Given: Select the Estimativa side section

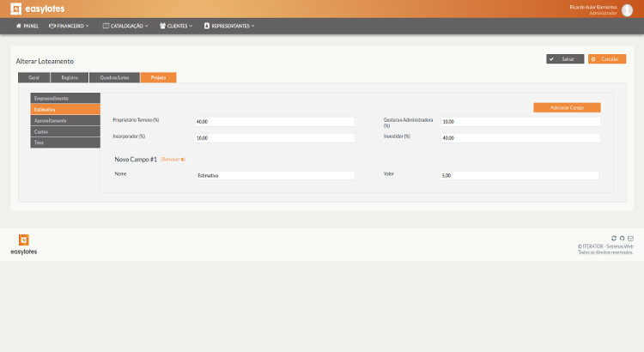Looking at the screenshot, I should (65, 109).
